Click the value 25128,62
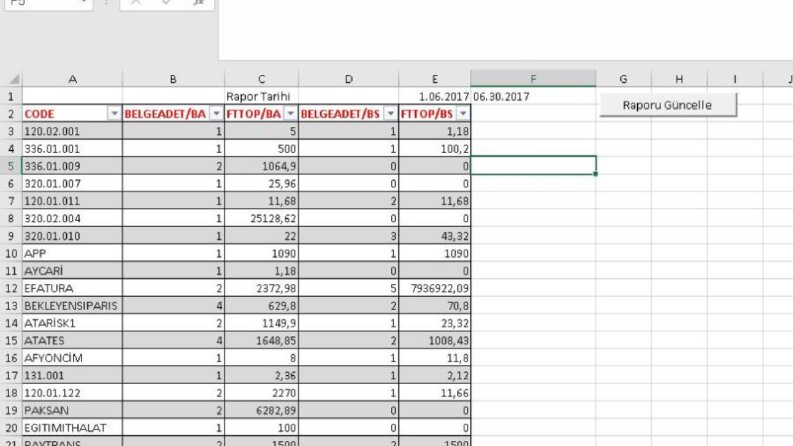Viewport: 793px width, 446px height. (273, 218)
